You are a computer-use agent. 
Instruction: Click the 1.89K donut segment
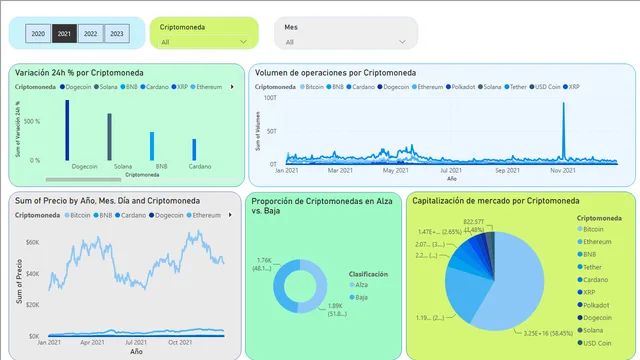tap(322, 286)
